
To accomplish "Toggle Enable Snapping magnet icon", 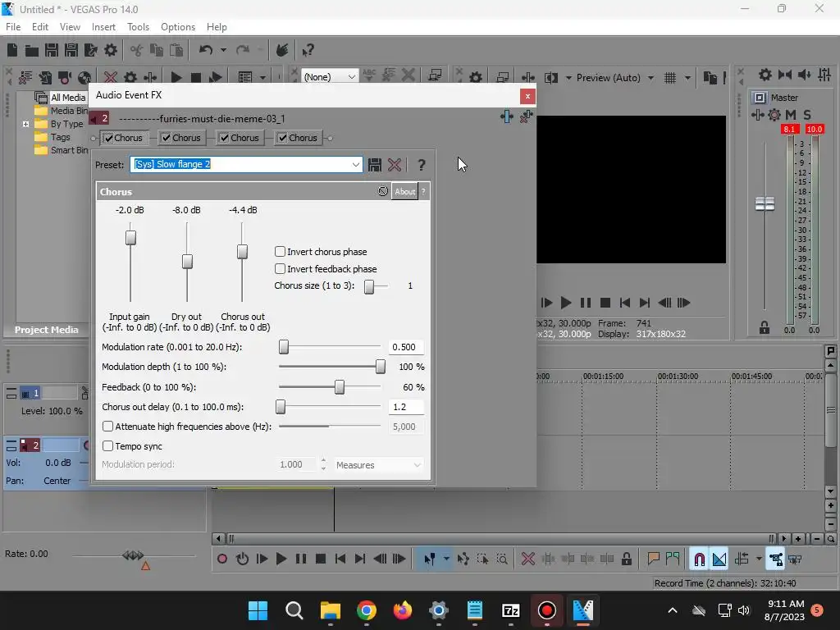I will point(699,559).
